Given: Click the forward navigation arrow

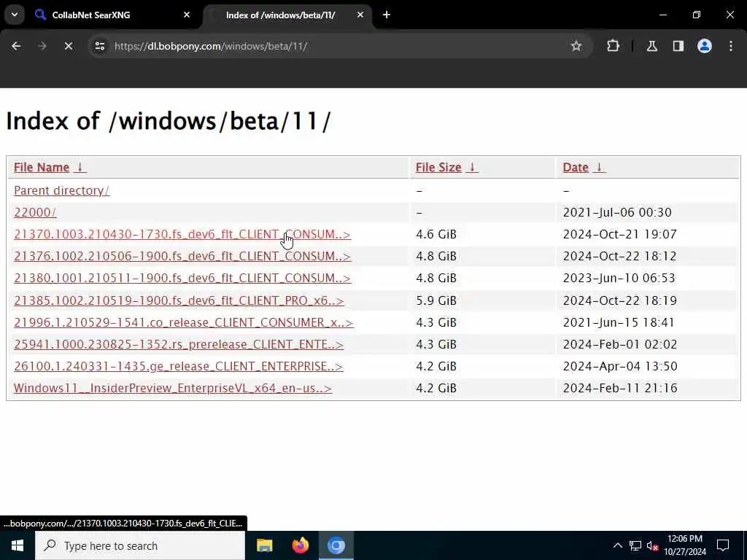Looking at the screenshot, I should click(x=42, y=46).
